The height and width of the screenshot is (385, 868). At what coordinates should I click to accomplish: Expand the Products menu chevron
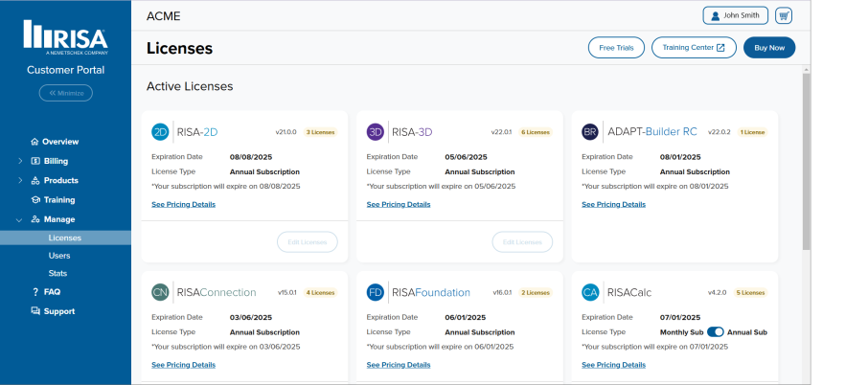click(x=20, y=180)
